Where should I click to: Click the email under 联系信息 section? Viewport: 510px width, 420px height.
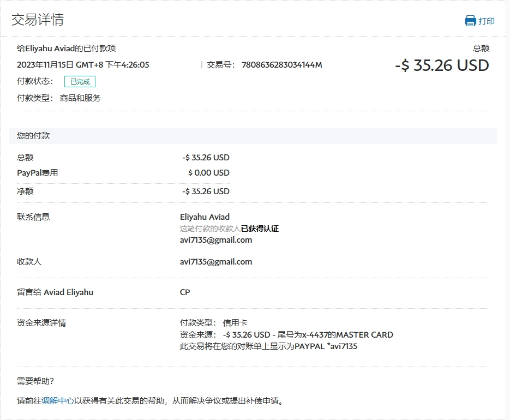pos(216,240)
